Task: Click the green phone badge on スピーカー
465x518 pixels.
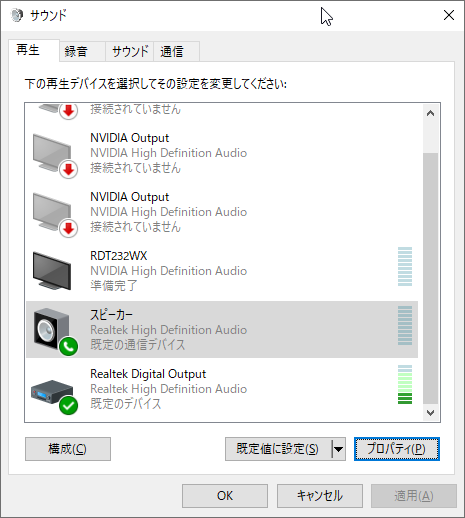Action: coord(69,347)
